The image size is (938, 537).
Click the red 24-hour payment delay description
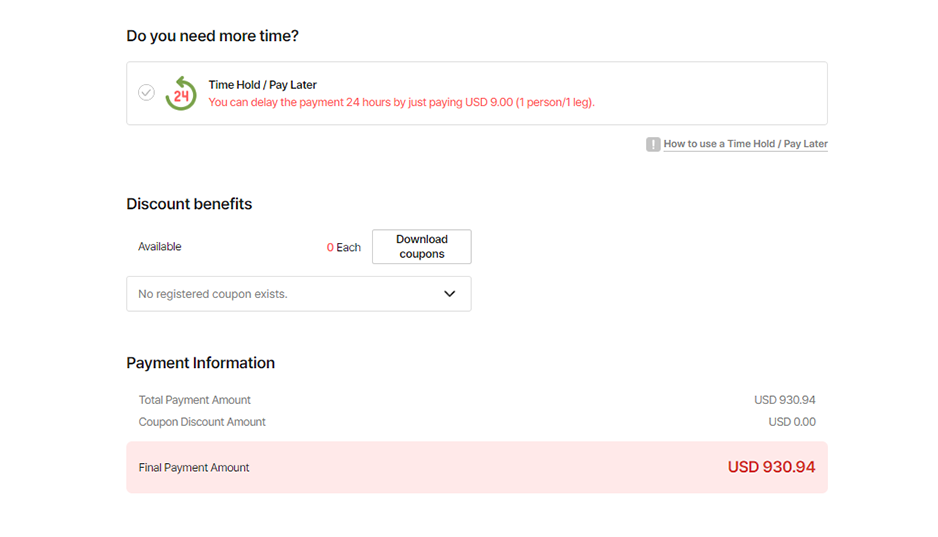click(x=401, y=102)
